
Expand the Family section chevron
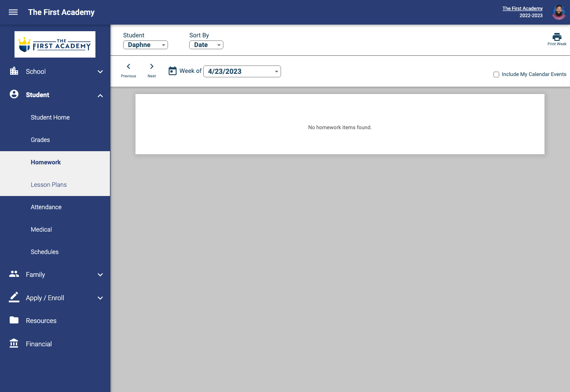(100, 275)
